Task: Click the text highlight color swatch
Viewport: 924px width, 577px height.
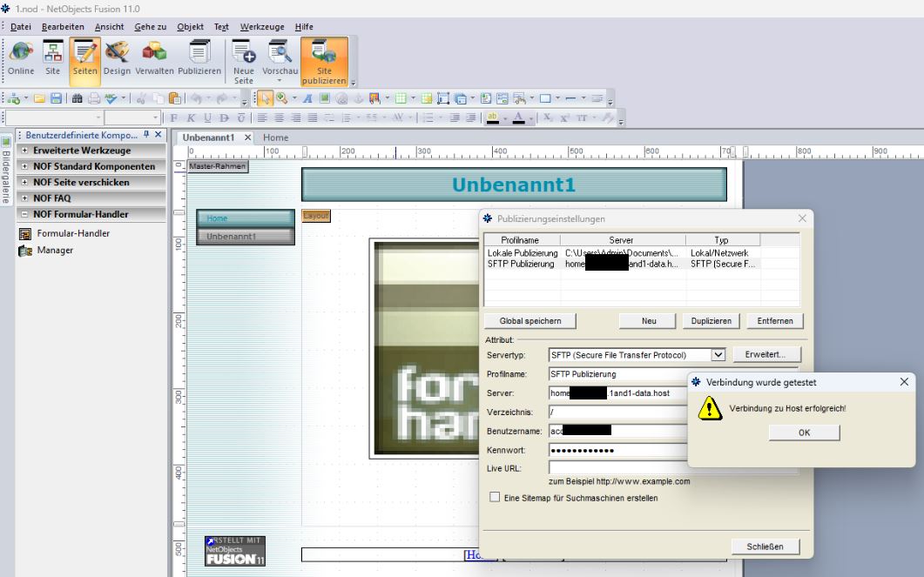Action: click(x=493, y=117)
